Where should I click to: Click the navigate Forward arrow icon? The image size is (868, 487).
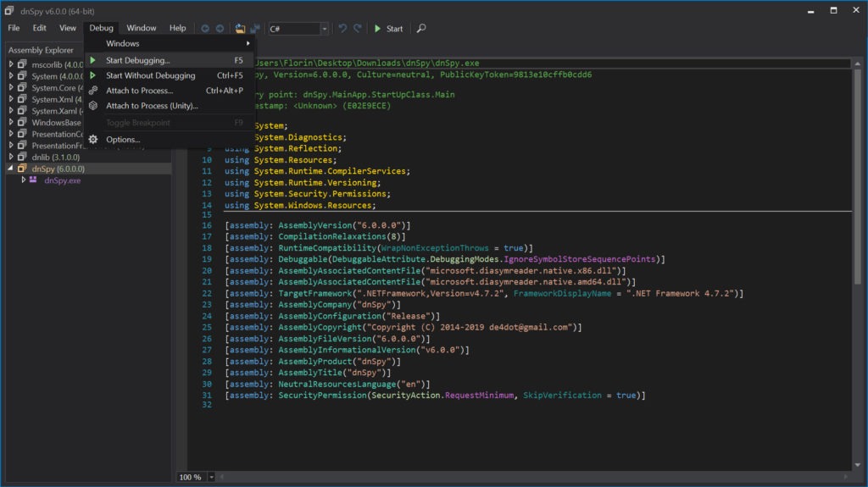point(220,28)
